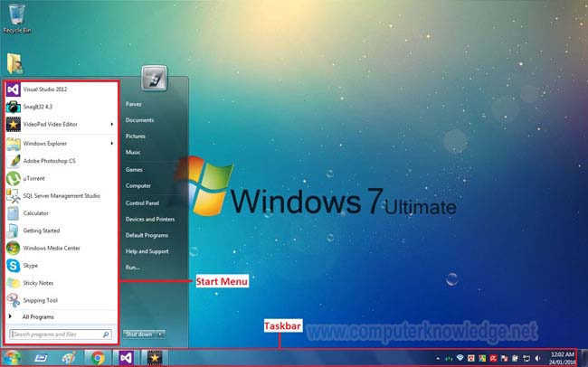Open Documents from Start menu
588x367 pixels.
point(140,120)
